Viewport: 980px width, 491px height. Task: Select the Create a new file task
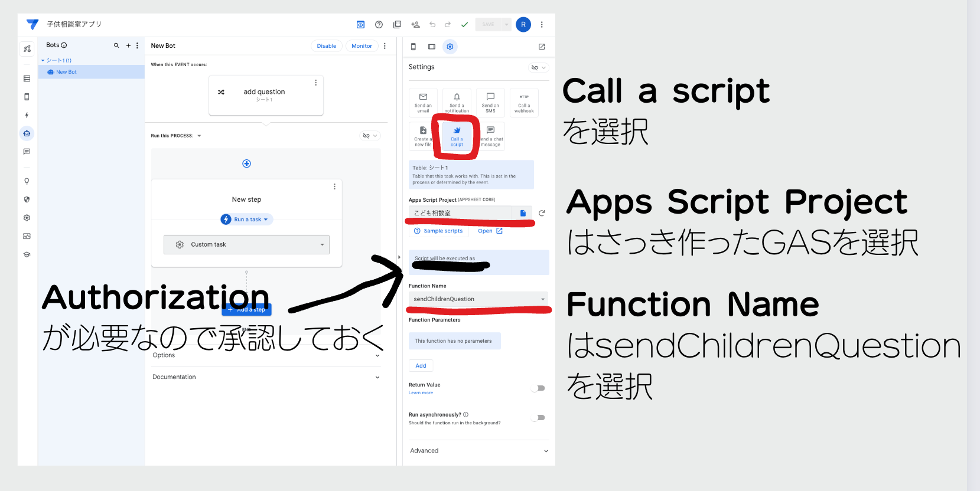coord(423,136)
